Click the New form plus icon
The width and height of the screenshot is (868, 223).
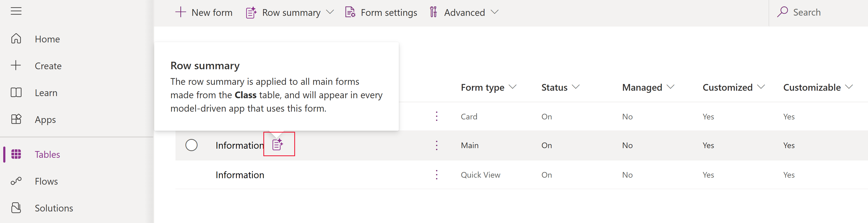(181, 12)
